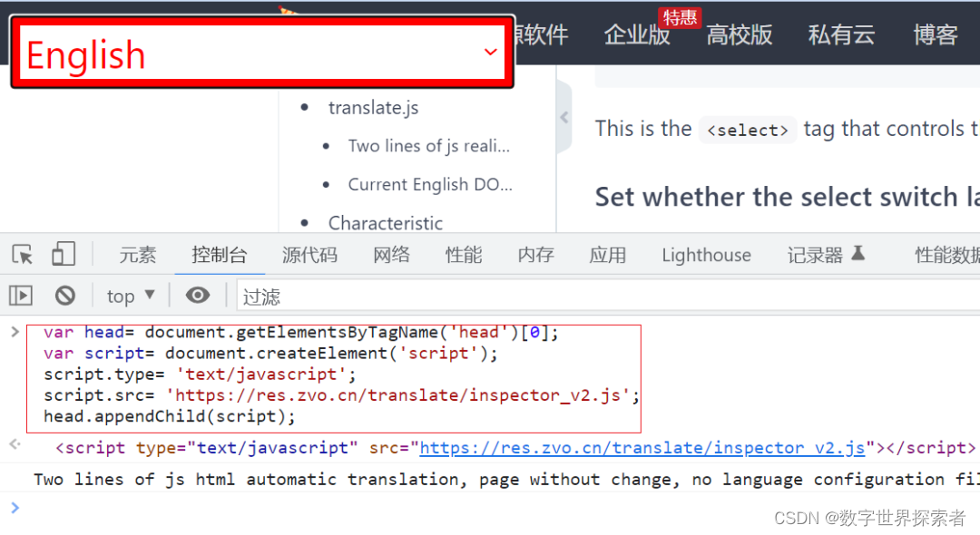Open the 应用 tab
The width and height of the screenshot is (980, 535).
click(x=607, y=255)
